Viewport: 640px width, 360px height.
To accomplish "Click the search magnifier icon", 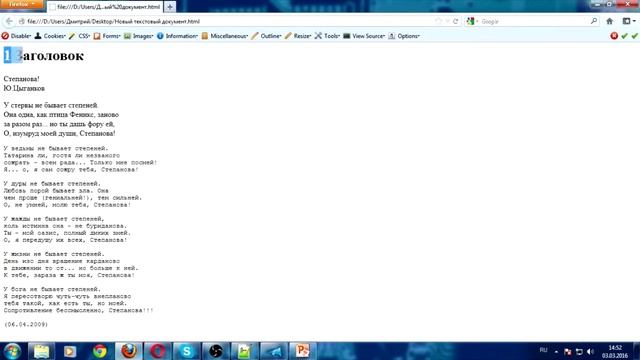I will pos(594,21).
